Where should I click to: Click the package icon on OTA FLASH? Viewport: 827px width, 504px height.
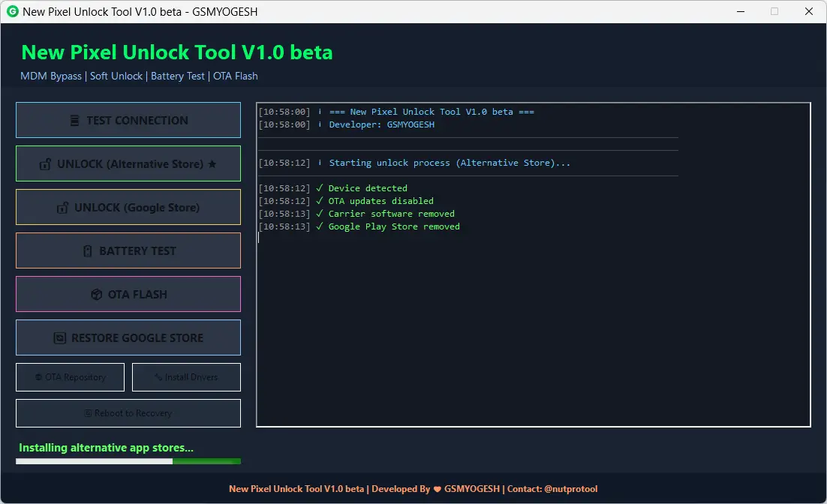[x=96, y=295]
